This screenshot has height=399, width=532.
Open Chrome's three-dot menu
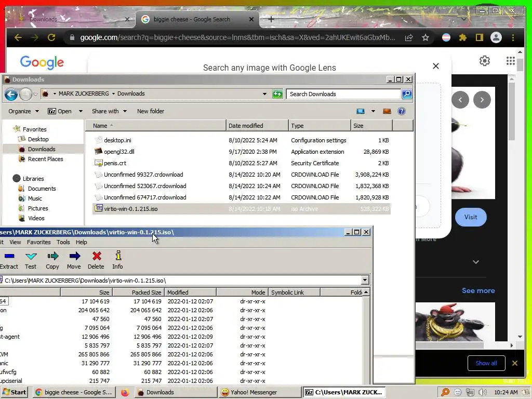(x=513, y=37)
